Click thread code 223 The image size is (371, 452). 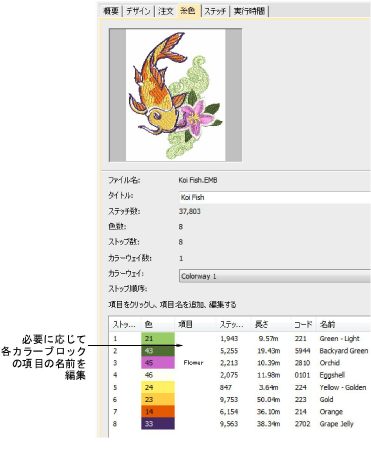[300, 399]
